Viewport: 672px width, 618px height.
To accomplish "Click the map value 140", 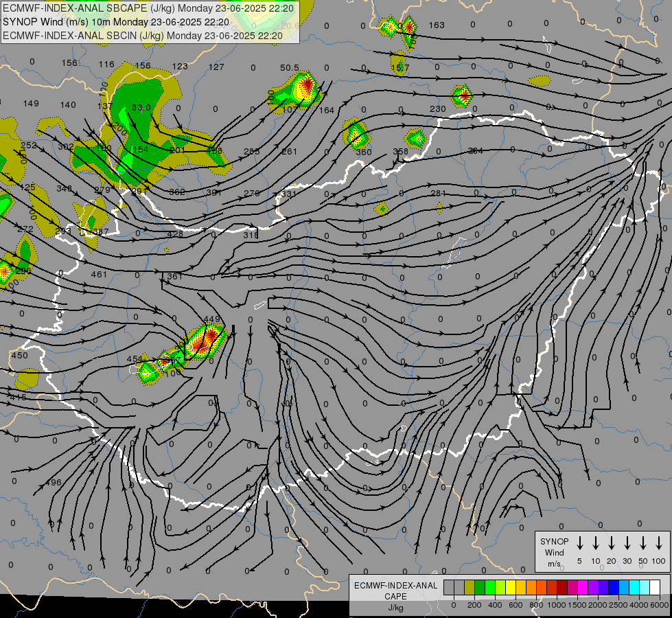I will (68, 104).
